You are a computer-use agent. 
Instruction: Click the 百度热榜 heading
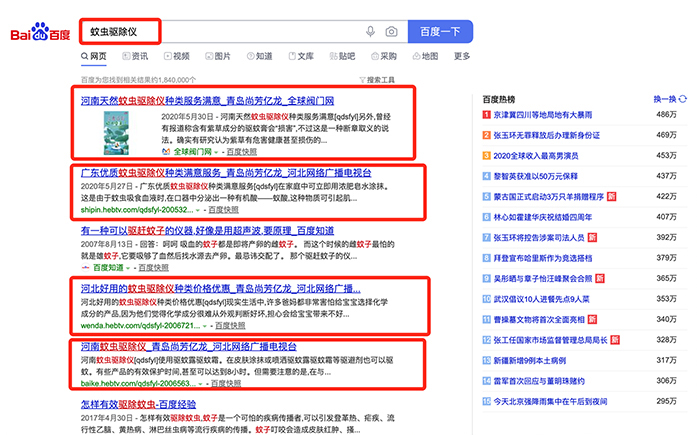coord(498,99)
